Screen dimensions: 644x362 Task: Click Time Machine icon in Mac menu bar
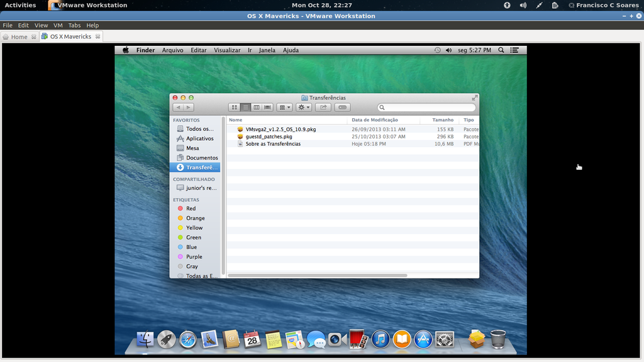pyautogui.click(x=438, y=50)
